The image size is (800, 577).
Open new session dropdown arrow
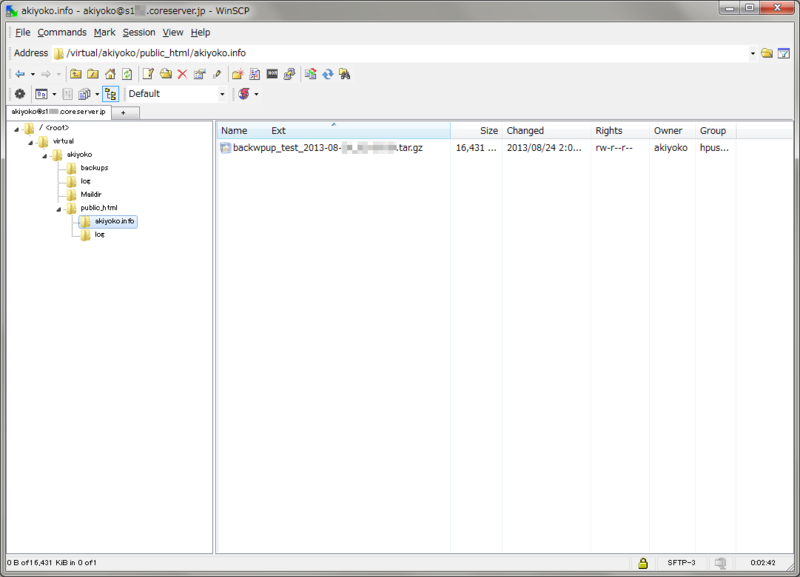point(256,94)
